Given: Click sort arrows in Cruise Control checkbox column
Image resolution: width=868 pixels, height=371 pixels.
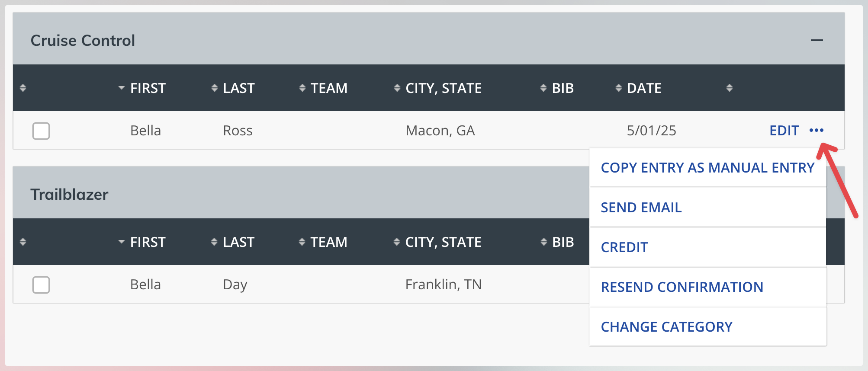Looking at the screenshot, I should [x=23, y=88].
